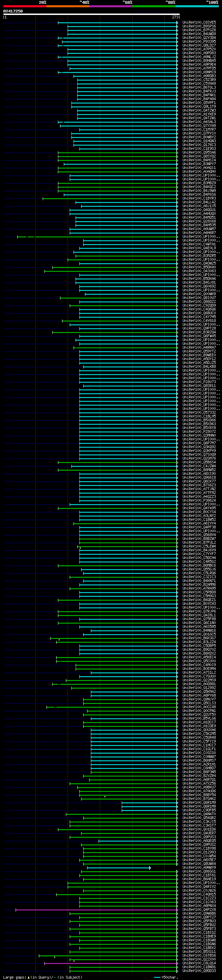The image size is (222, 980).
Task: Select the UniRef100_Q4Y495 label
Action: coord(199,508)
